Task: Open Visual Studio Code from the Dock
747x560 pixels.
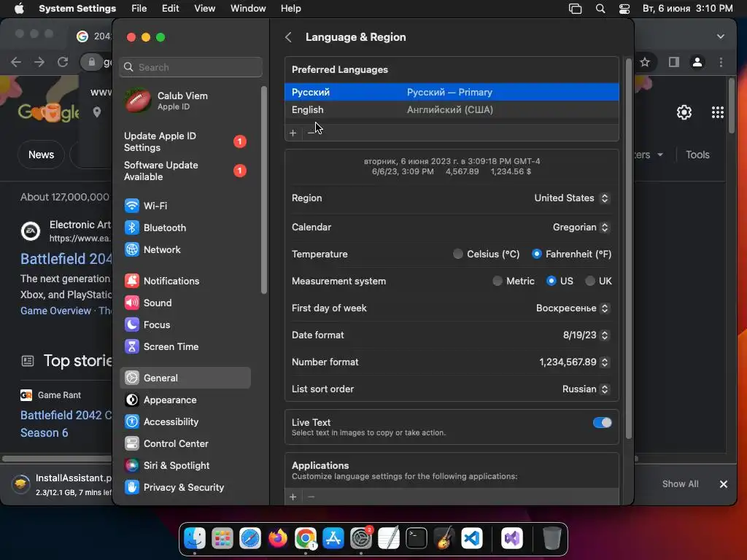Action: point(472,538)
